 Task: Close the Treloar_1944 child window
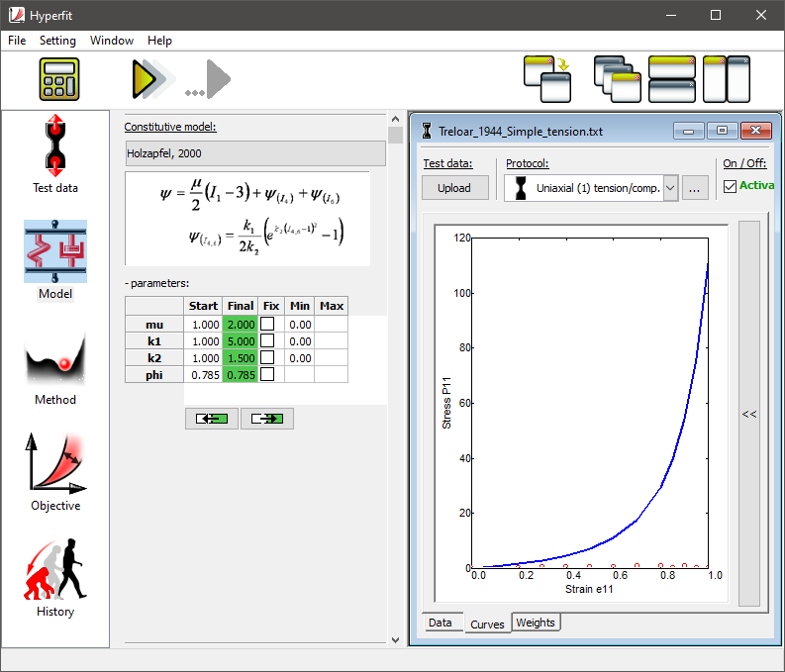click(x=755, y=131)
